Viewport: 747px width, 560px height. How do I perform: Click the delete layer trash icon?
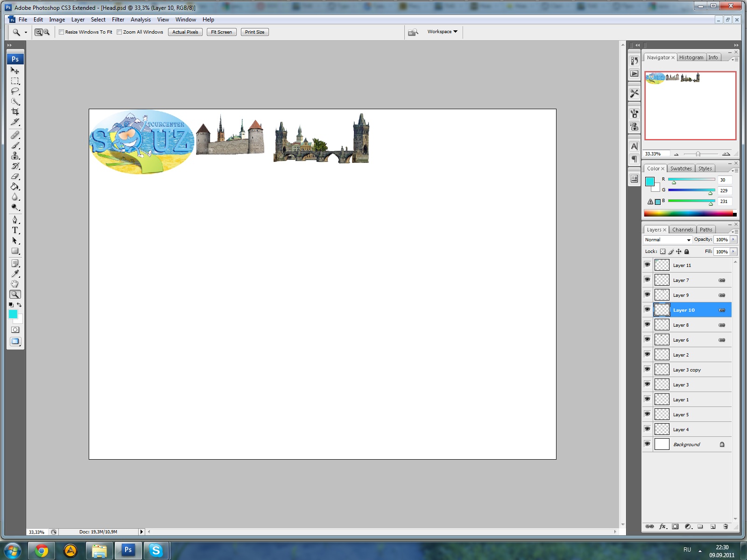(726, 526)
